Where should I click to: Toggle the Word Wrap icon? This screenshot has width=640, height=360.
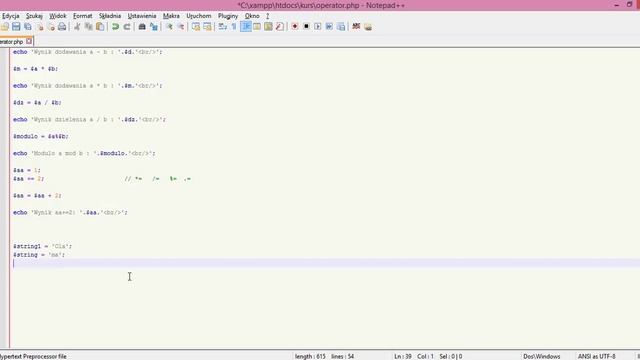click(x=222, y=27)
